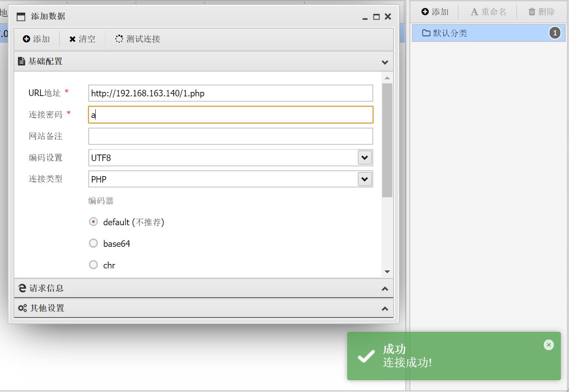Select the default (不推荐) encoder radio button
Screen dimensions: 569x392
(x=94, y=222)
